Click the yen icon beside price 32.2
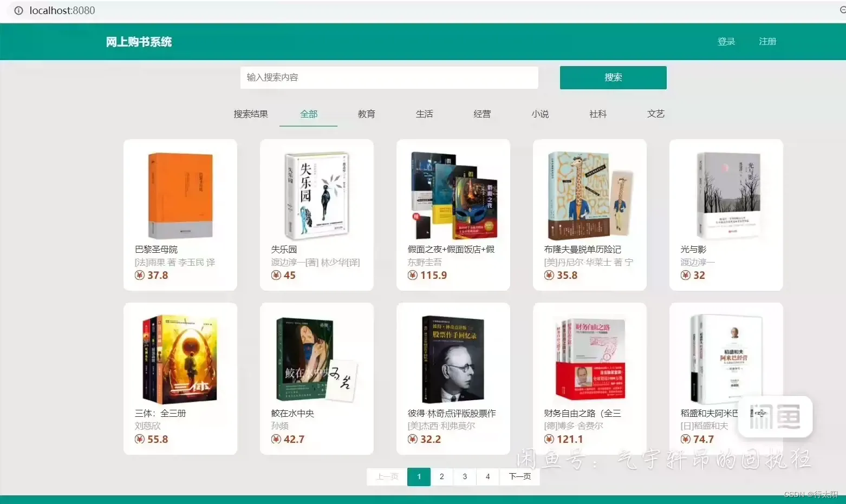The width and height of the screenshot is (846, 504). [x=413, y=439]
